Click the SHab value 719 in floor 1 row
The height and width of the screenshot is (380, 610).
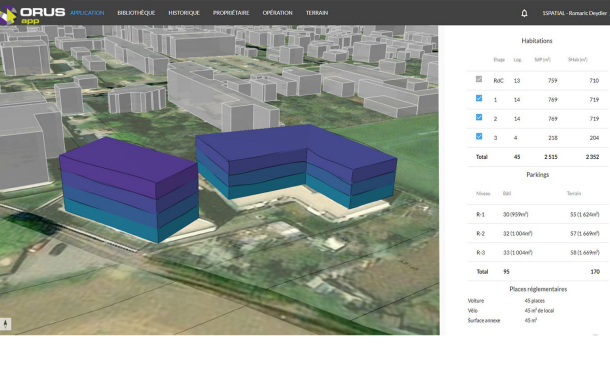(x=594, y=100)
